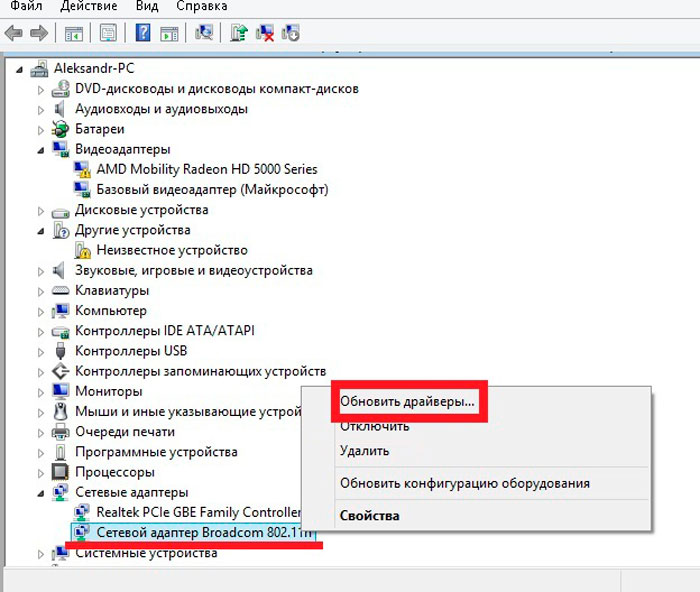Screen dimensions: 700x592
Task: Click the Процессоры chip icon
Action: (60, 472)
